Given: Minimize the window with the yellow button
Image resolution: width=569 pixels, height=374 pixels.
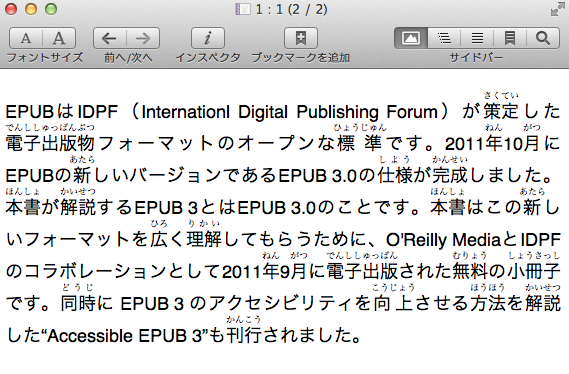Looking at the screenshot, I should tap(31, 9).
